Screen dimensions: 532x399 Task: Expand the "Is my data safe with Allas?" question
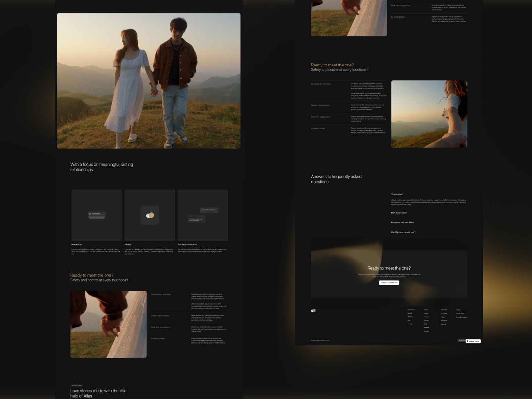[429, 222]
